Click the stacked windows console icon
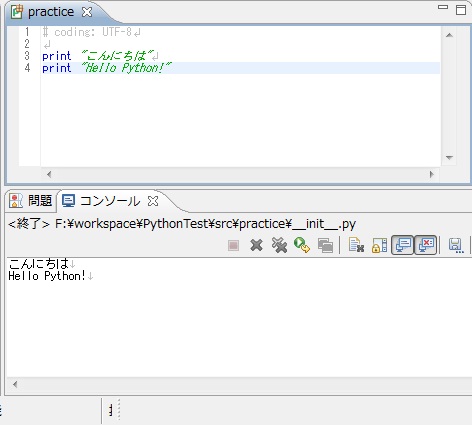Image resolution: width=472 pixels, height=425 pixels. pos(325,246)
